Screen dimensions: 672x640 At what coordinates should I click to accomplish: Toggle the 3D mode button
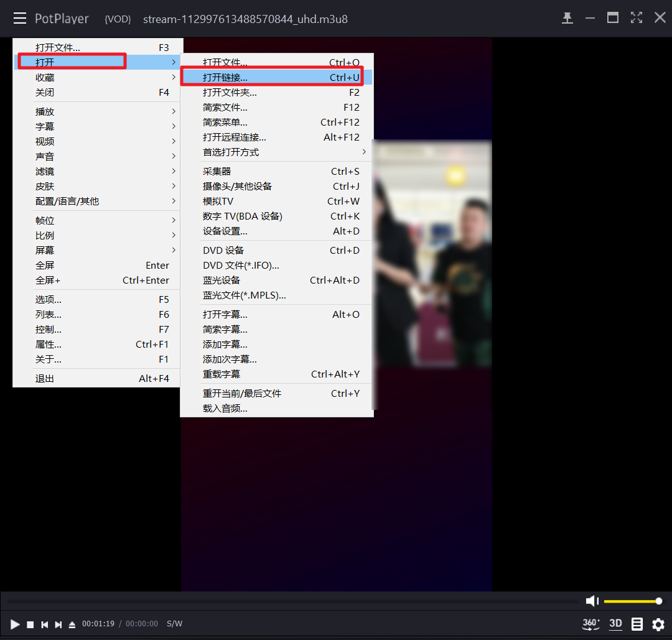coord(615,624)
